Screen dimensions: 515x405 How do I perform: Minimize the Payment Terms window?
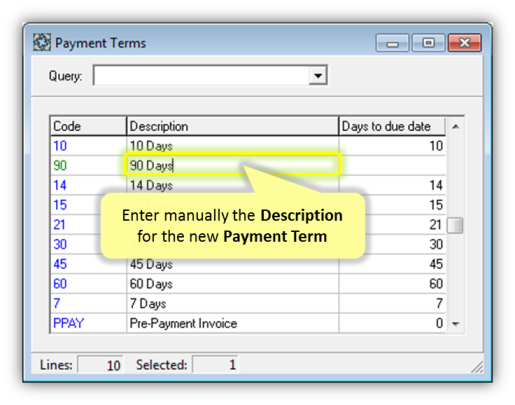pyautogui.click(x=392, y=43)
